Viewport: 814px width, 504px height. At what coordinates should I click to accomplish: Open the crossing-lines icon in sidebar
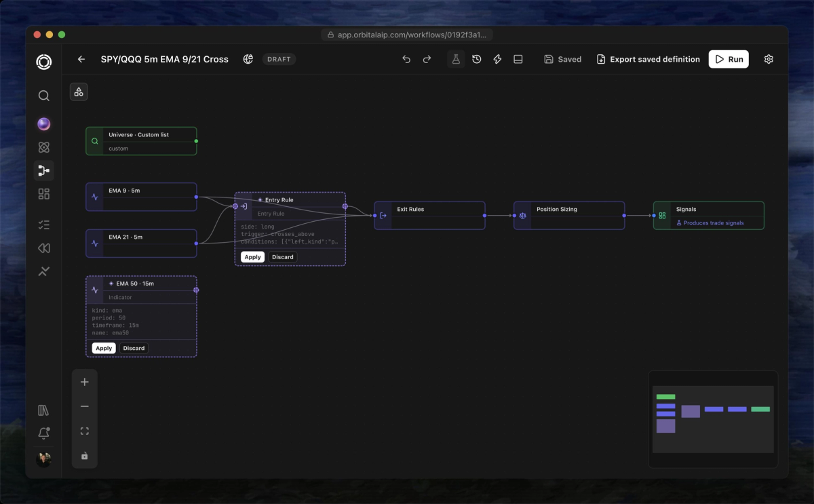(43, 271)
